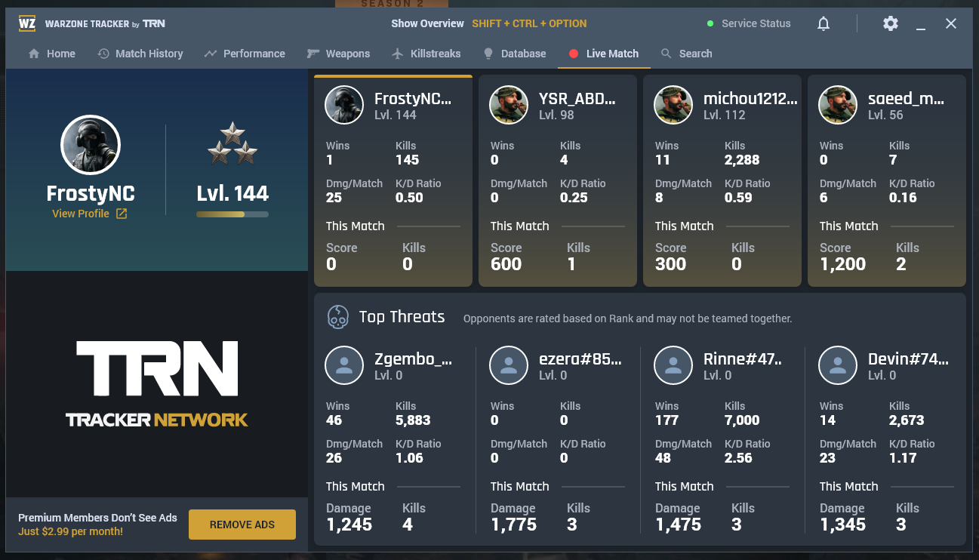The height and width of the screenshot is (560, 979).
Task: Click the Killstreaks airplane icon
Action: click(398, 54)
